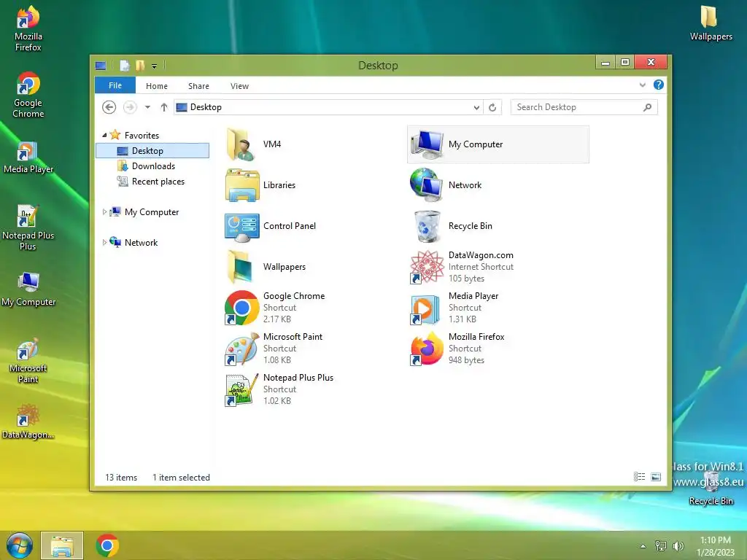Select Microsoft Paint desktop icon
The image size is (747, 560).
(28, 360)
